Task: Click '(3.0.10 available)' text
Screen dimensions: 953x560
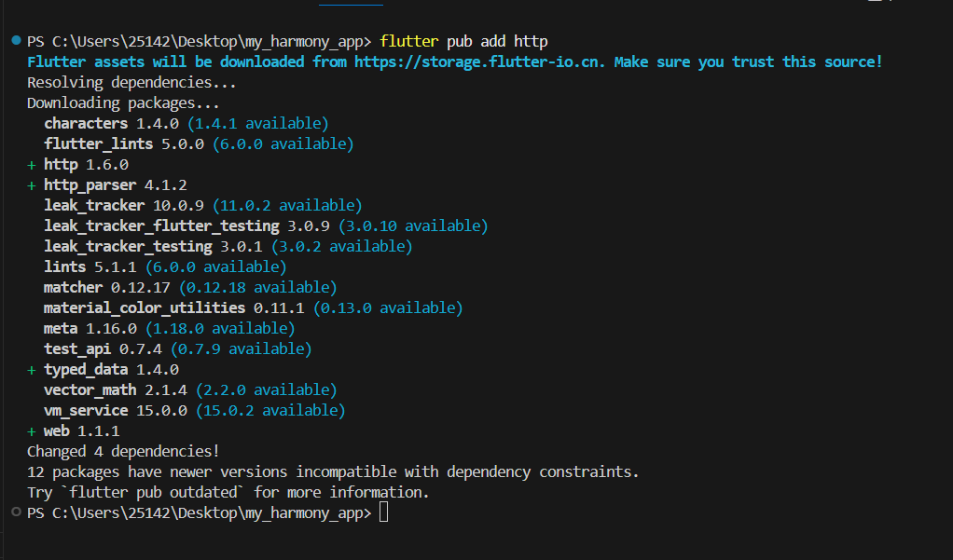Action: point(413,225)
